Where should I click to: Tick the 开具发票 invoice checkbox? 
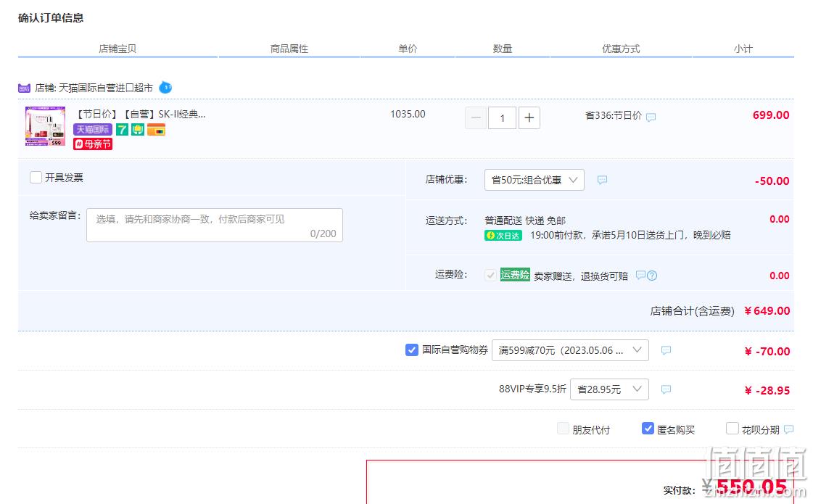click(36, 178)
